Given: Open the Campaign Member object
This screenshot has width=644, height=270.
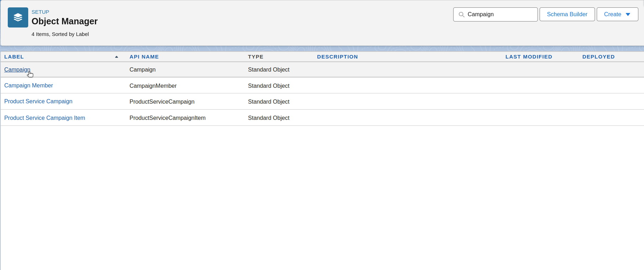Looking at the screenshot, I should pos(29,85).
